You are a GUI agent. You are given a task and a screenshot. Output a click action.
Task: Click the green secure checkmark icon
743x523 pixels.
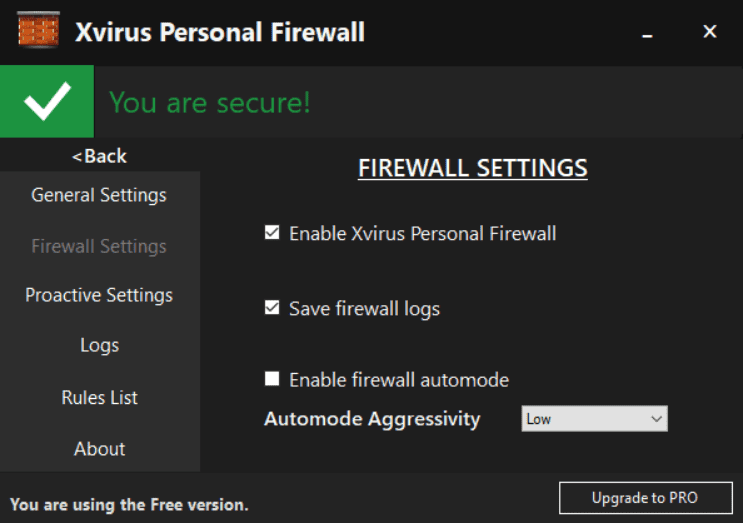coord(47,102)
